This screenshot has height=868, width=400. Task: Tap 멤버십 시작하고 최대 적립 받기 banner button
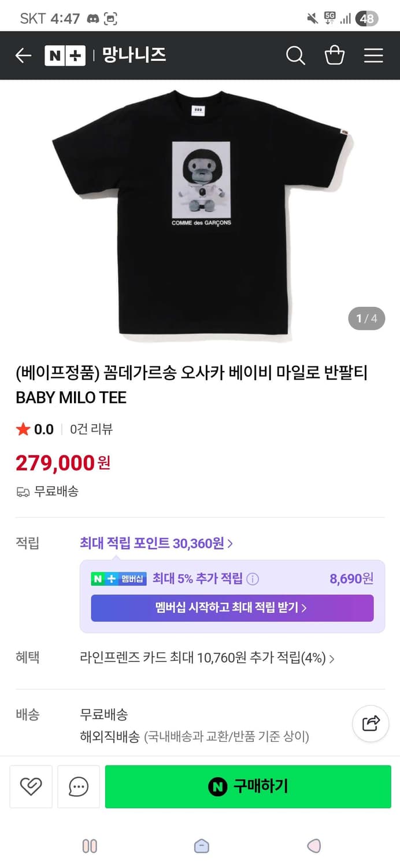tap(231, 608)
